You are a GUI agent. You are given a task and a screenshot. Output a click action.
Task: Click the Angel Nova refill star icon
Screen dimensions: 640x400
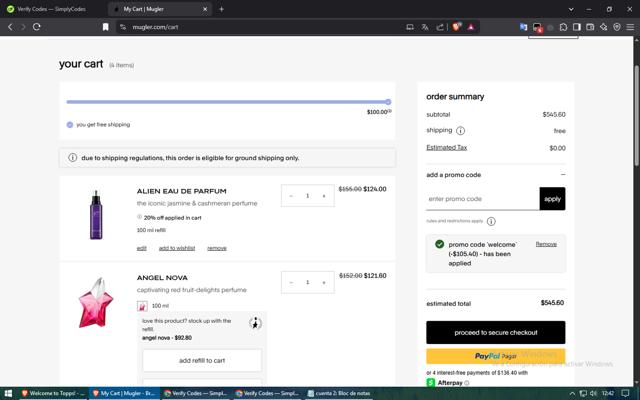[x=256, y=323]
